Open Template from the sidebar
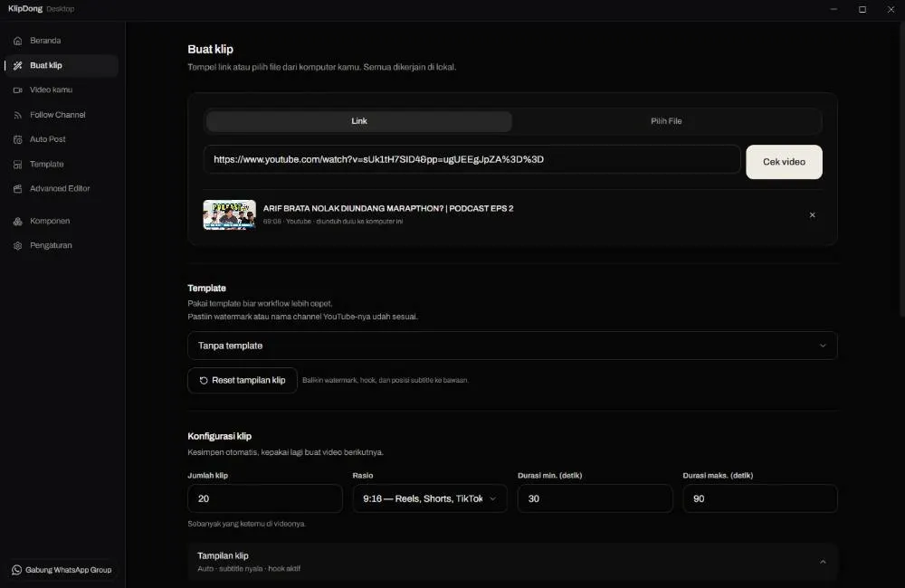 (x=62, y=164)
